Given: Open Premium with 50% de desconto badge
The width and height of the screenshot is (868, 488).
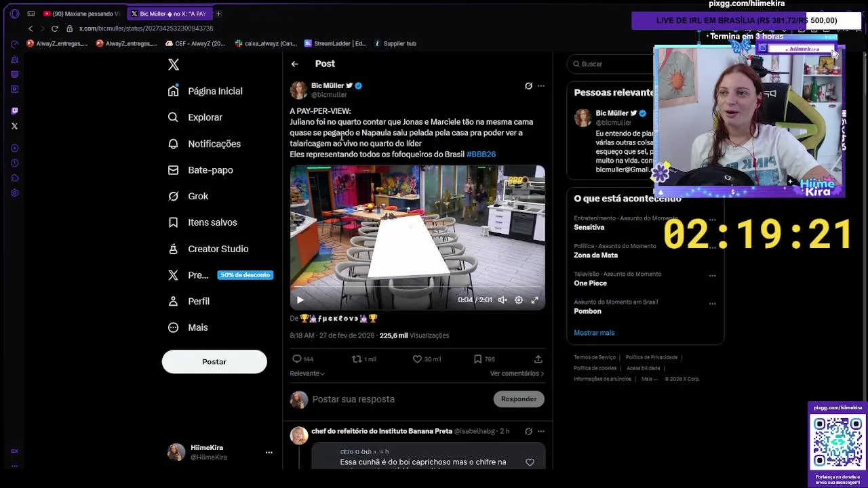Looking at the screenshot, I should tap(220, 274).
